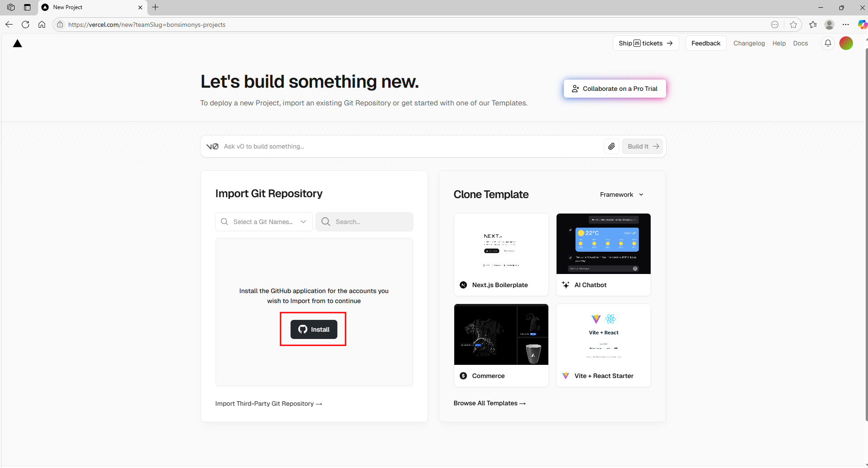
Task: Click the 'AI Chatbot' label
Action: [x=590, y=285]
